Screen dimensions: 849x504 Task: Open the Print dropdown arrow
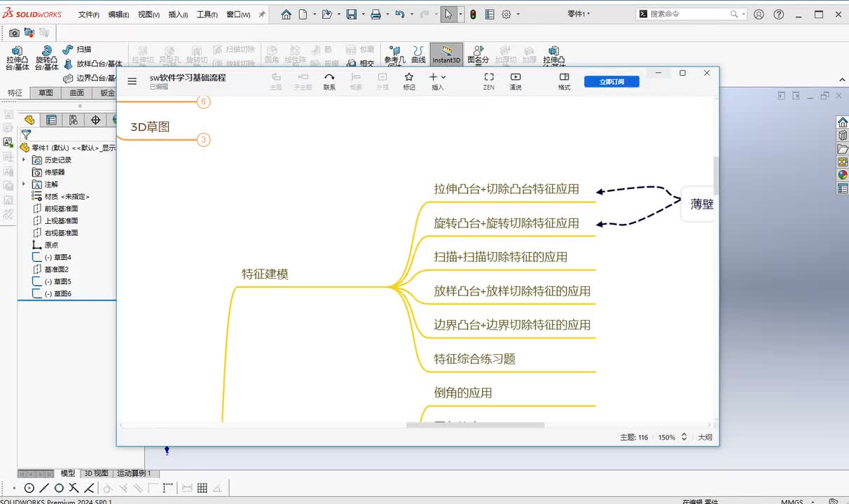coord(387,14)
